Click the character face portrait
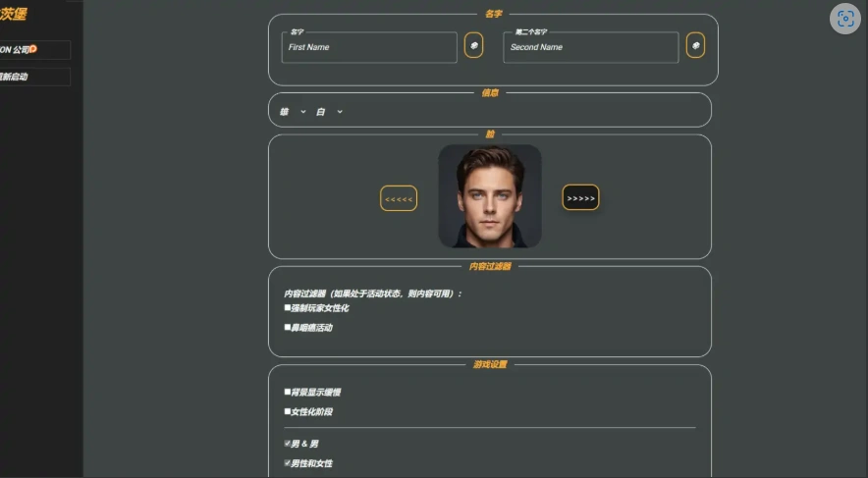The image size is (868, 478). pyautogui.click(x=489, y=196)
